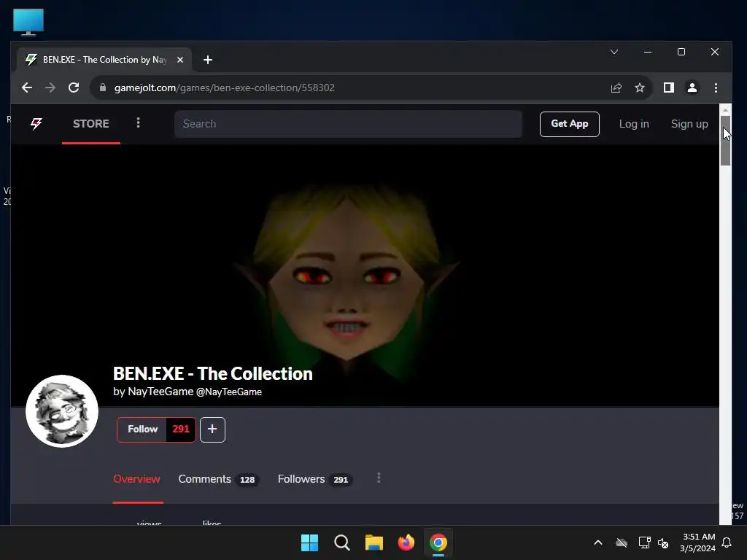Viewport: 747px width, 560px height.
Task: Open Chrome tab search chevron
Action: coord(614,52)
